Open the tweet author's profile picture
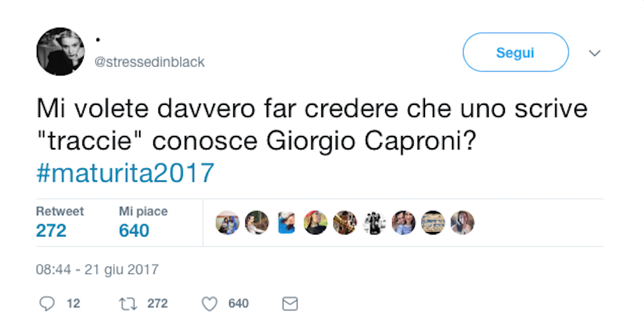Screen dimensions: 644x335 tap(61, 52)
